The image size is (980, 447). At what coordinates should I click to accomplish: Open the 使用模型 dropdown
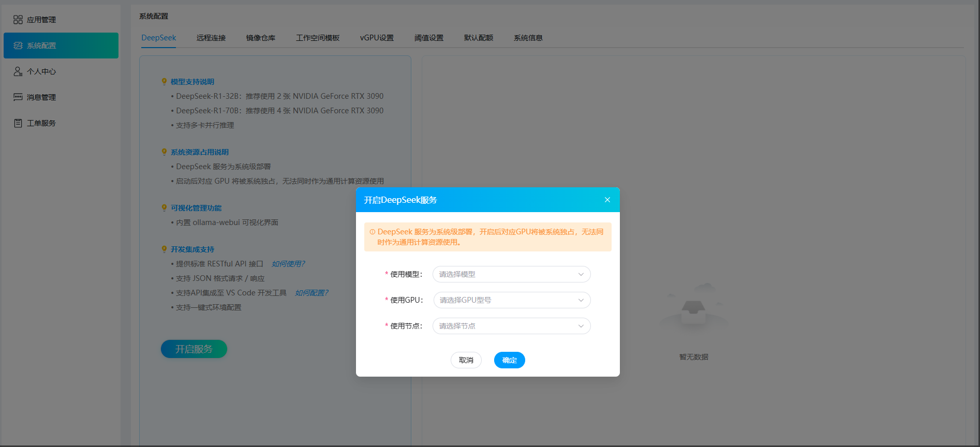point(512,274)
